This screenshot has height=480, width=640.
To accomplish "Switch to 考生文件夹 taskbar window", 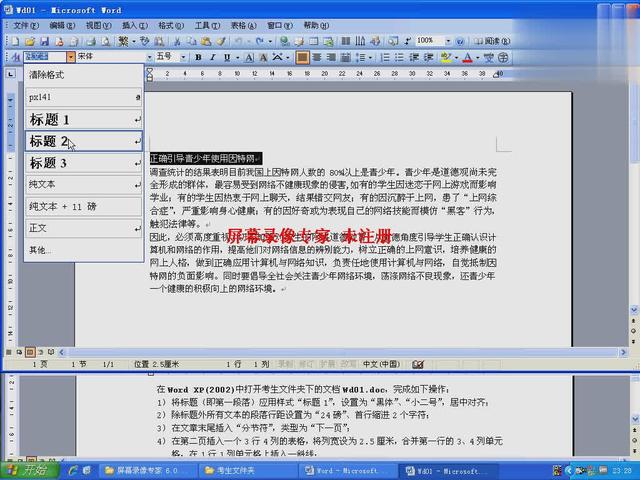I will tap(248, 471).
